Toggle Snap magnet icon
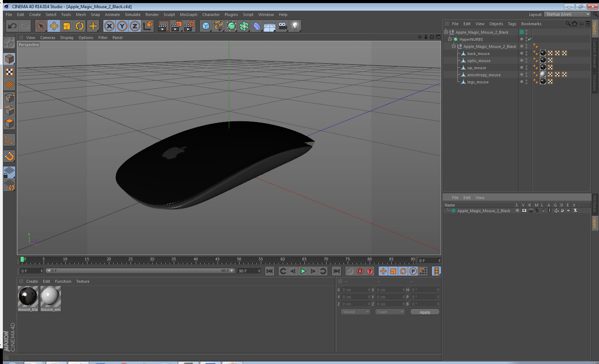This screenshot has width=599, height=364. (10, 156)
